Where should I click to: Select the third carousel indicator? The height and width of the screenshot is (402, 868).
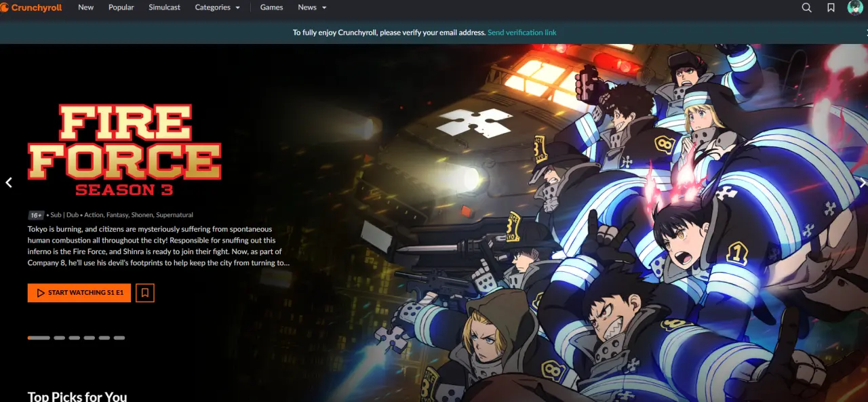(75, 338)
